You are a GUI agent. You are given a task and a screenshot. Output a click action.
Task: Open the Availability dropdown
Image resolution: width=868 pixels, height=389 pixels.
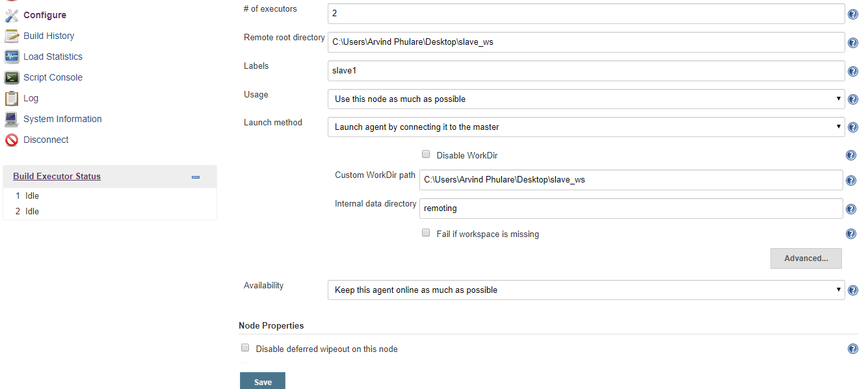586,290
